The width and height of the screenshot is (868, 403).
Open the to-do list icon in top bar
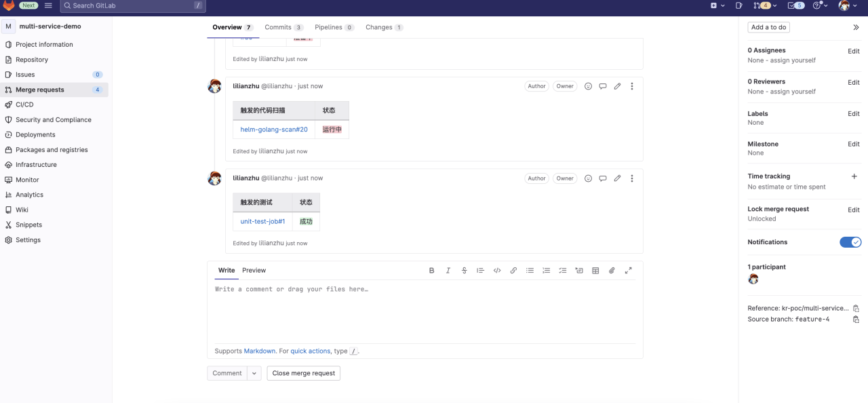click(x=795, y=5)
